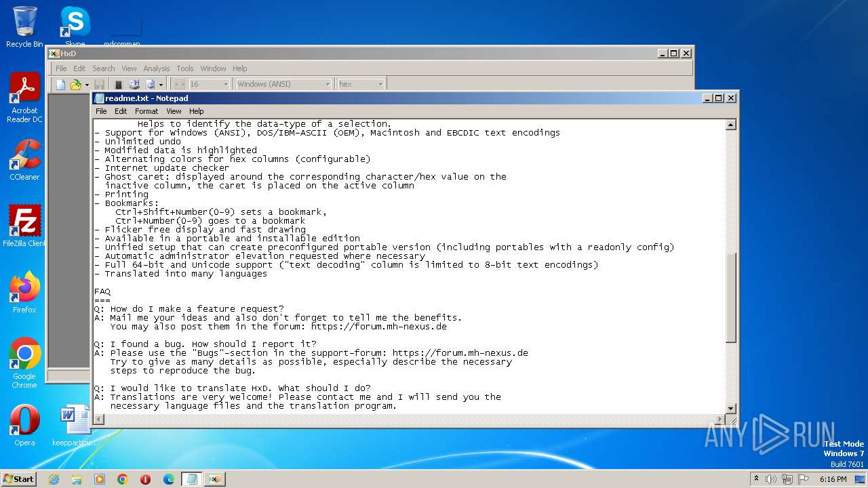Click Windows Media Player in the taskbar
Screen dimensions: 868x488
click(x=100, y=479)
